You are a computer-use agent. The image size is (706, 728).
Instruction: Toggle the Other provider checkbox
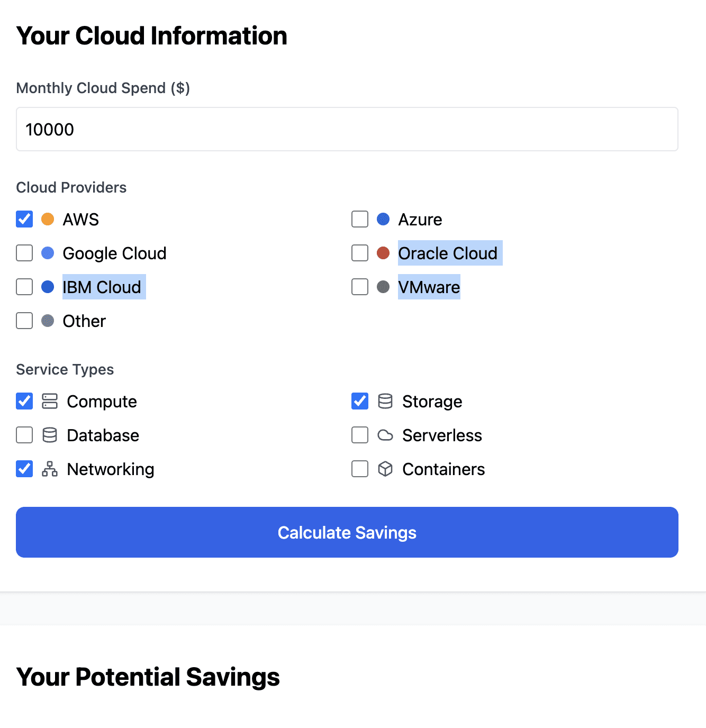(x=24, y=321)
